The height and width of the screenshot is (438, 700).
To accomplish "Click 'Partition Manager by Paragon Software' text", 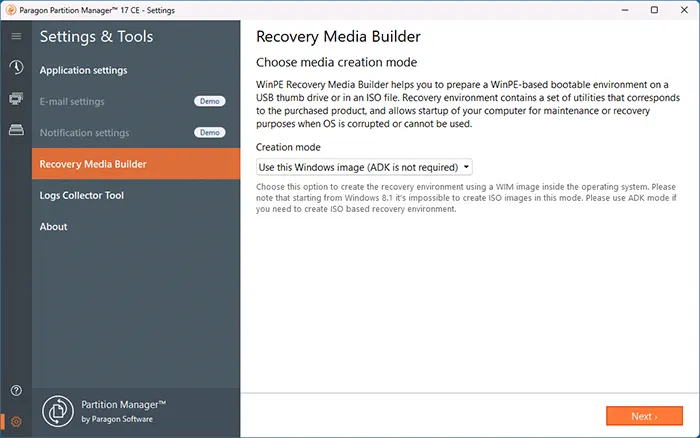I will pyautogui.click(x=124, y=411).
